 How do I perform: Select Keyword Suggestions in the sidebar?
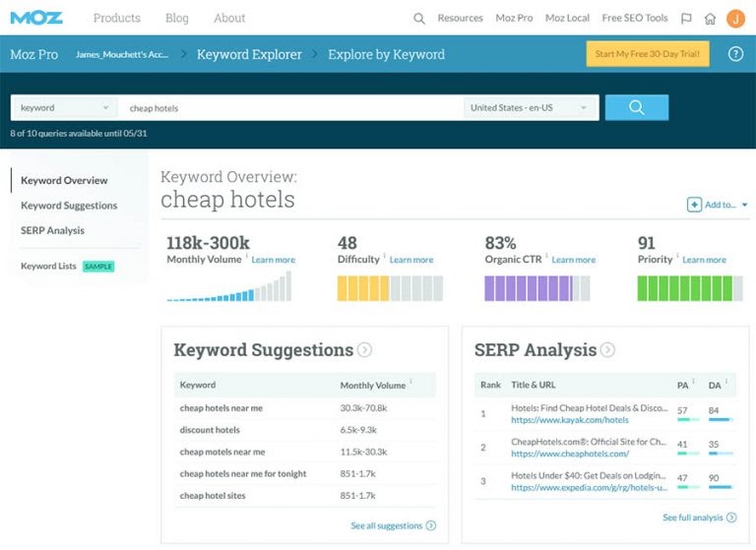pyautogui.click(x=69, y=206)
